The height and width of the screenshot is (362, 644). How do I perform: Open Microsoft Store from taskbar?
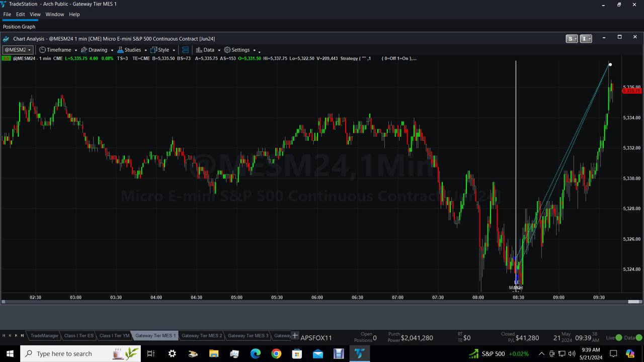click(297, 353)
